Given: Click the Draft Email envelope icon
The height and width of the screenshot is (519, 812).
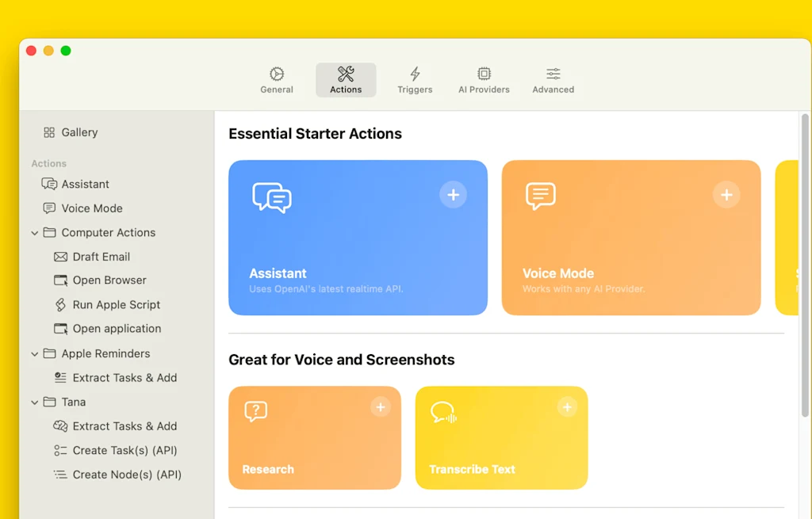Looking at the screenshot, I should [x=60, y=257].
